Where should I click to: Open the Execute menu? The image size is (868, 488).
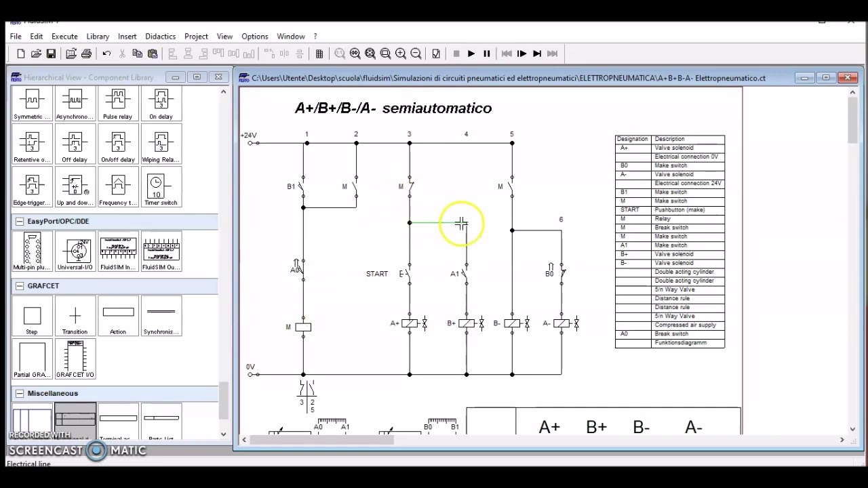[x=64, y=37]
